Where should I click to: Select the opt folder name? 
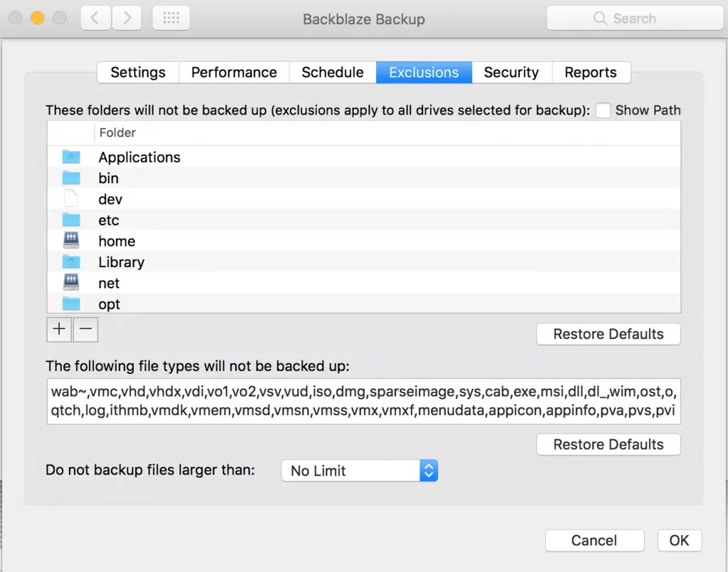109,304
